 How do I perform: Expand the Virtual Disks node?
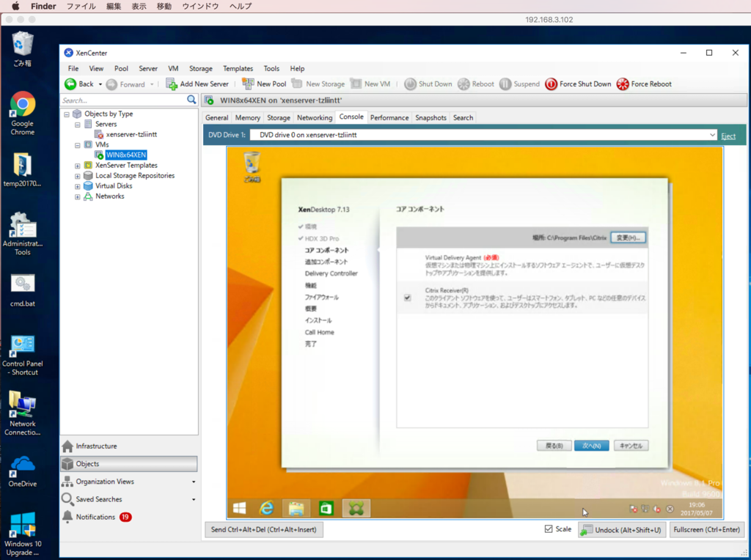tap(78, 186)
